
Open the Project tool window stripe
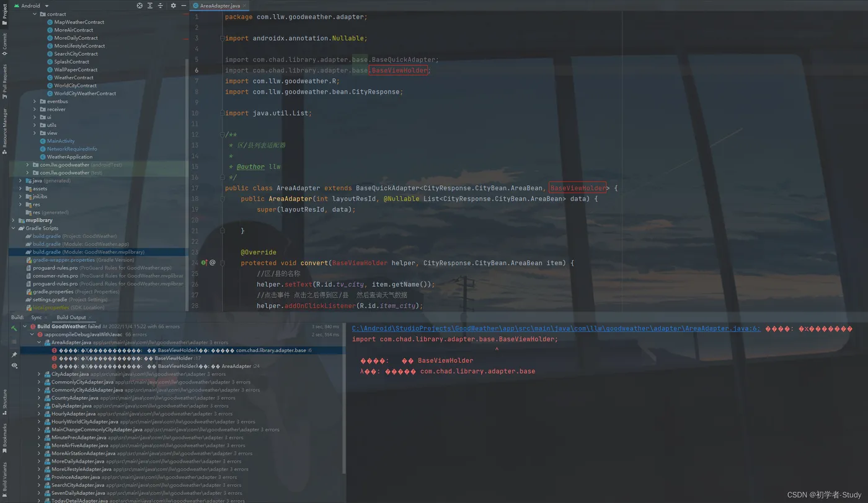pyautogui.click(x=5, y=14)
